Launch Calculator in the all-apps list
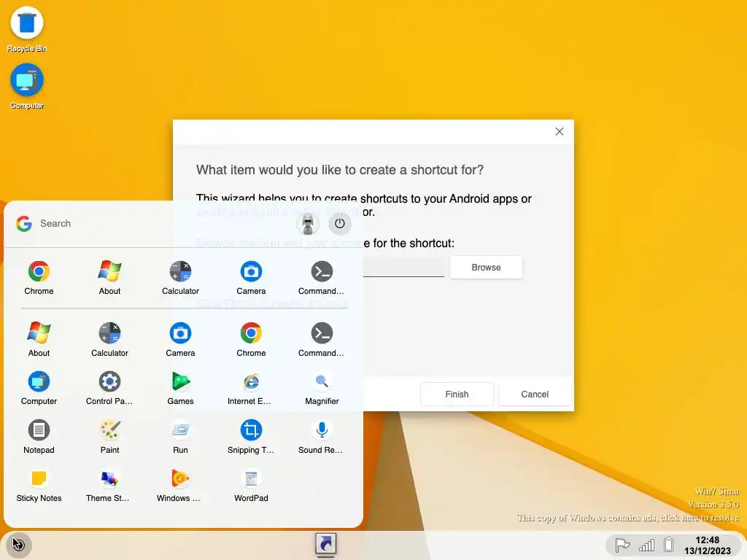The image size is (747, 560). (109, 340)
